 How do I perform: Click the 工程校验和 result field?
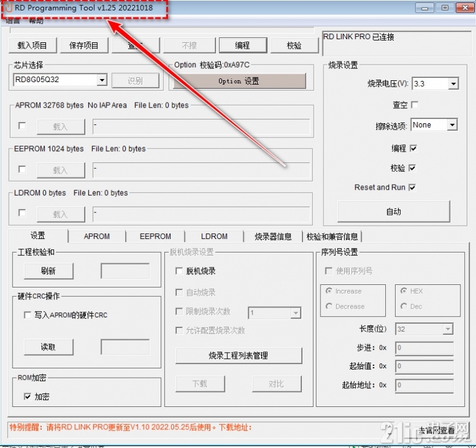[x=125, y=271]
